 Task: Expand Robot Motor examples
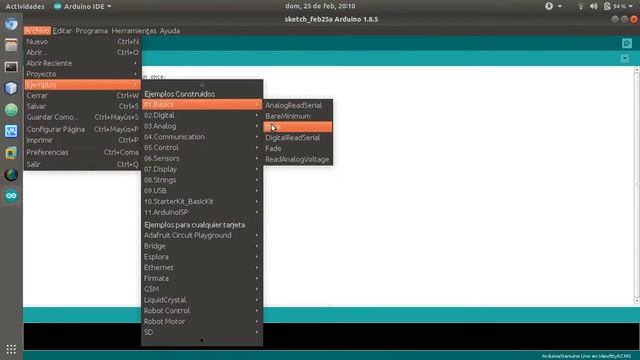coord(202,322)
